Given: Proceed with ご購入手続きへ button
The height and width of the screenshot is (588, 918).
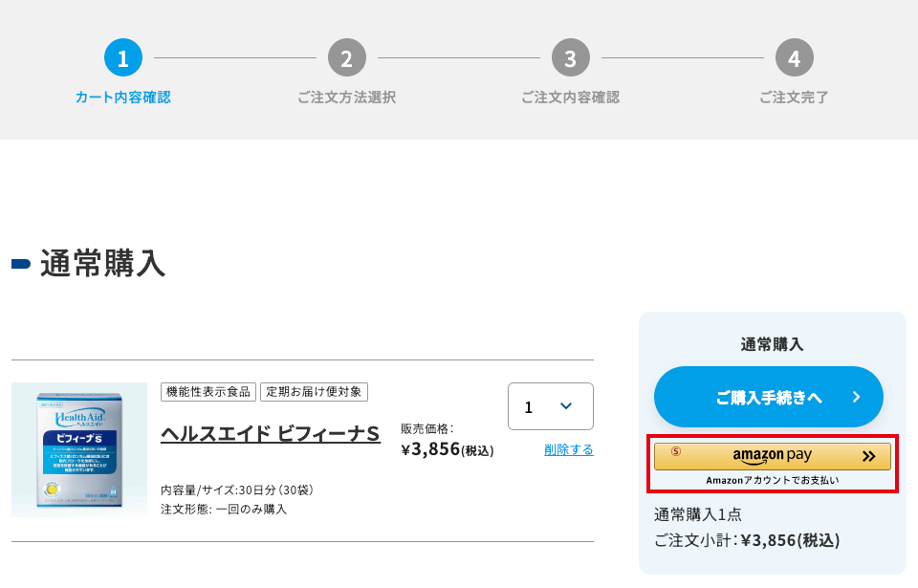Looking at the screenshot, I should [768, 397].
